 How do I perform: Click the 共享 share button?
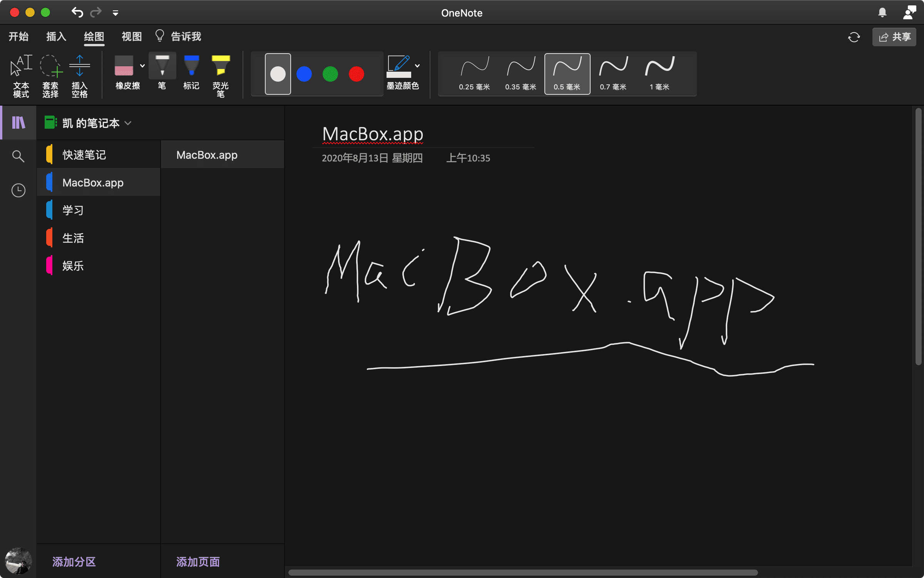tap(894, 37)
